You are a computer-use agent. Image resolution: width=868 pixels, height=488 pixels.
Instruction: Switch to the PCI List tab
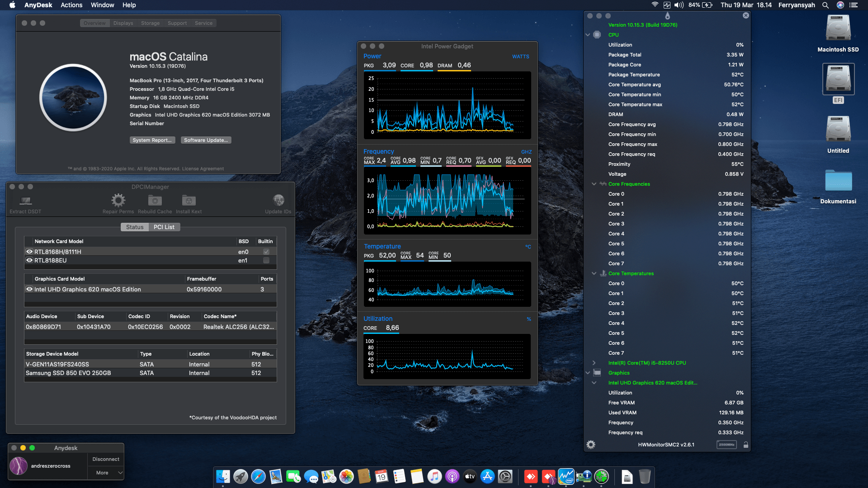pyautogui.click(x=164, y=227)
